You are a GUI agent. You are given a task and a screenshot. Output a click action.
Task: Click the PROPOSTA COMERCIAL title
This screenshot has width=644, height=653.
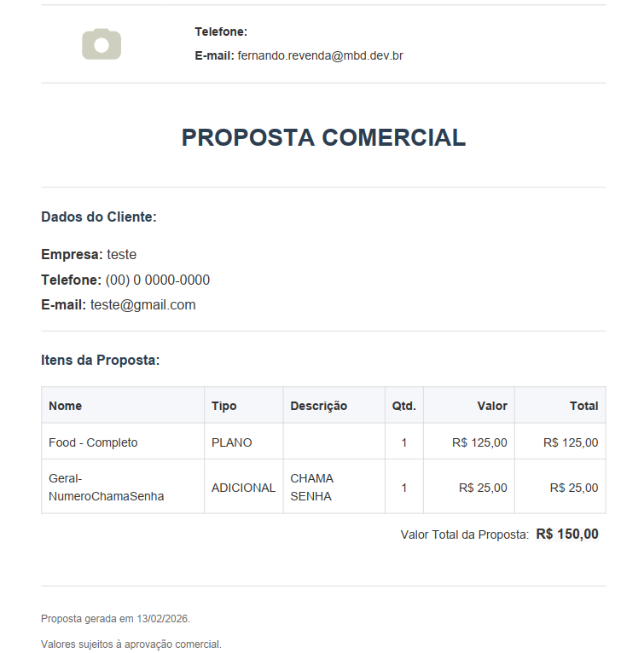(x=323, y=137)
